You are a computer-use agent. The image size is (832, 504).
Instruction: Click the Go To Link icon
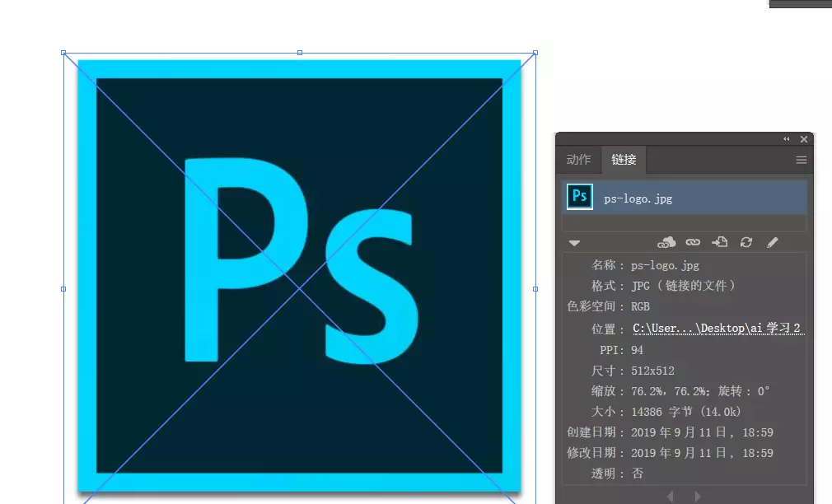[719, 242]
